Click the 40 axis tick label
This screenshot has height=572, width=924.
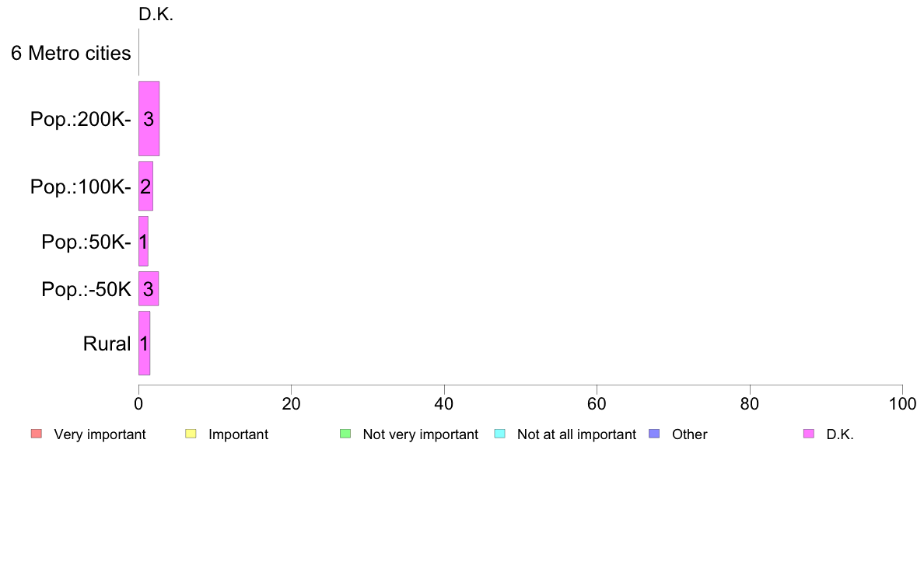click(444, 403)
